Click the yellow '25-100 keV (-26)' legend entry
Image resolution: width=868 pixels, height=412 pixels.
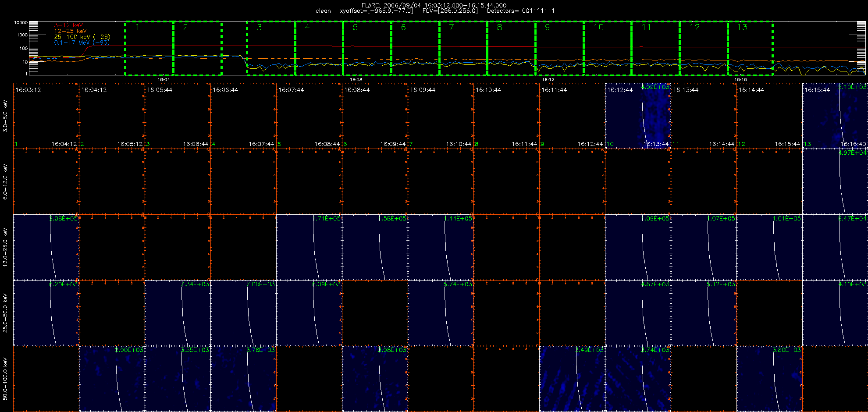coord(82,37)
